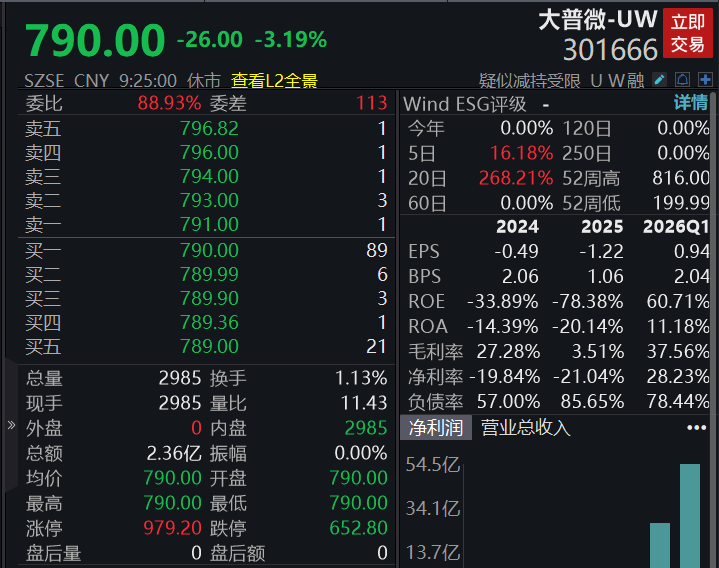Click 52周高 value 816.00
The width and height of the screenshot is (719, 568).
point(681,178)
